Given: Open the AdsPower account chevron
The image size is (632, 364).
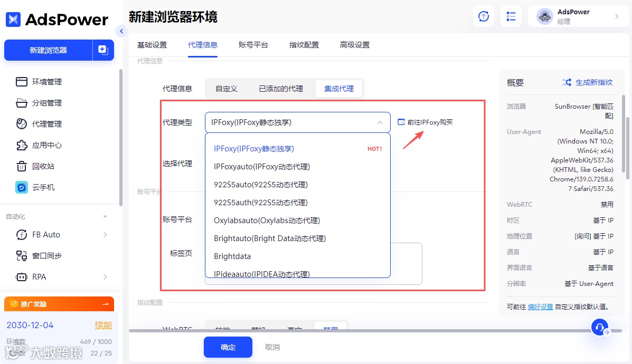Looking at the screenshot, I should pos(616,16).
